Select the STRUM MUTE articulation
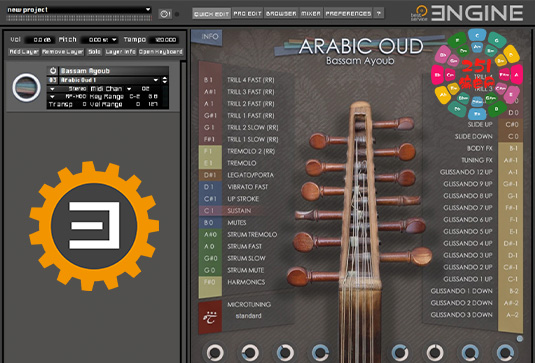This screenshot has height=363, width=535. tap(246, 270)
